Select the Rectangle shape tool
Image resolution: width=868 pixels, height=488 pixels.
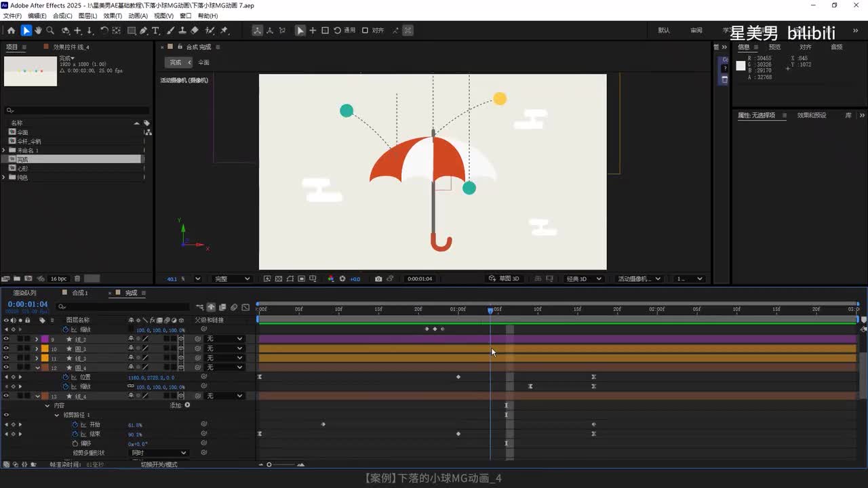click(132, 30)
